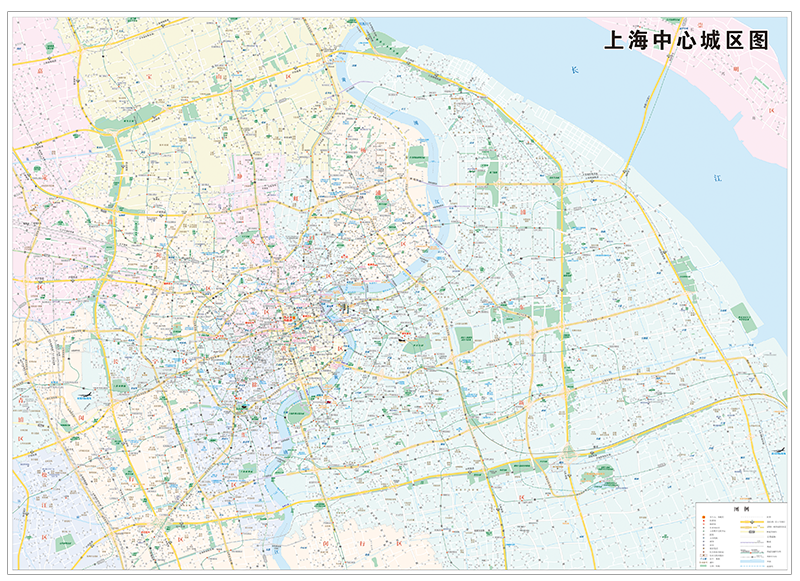Click the 明 label on Chongming island
Image resolution: width=800 pixels, height=581 pixels.
coord(736,68)
